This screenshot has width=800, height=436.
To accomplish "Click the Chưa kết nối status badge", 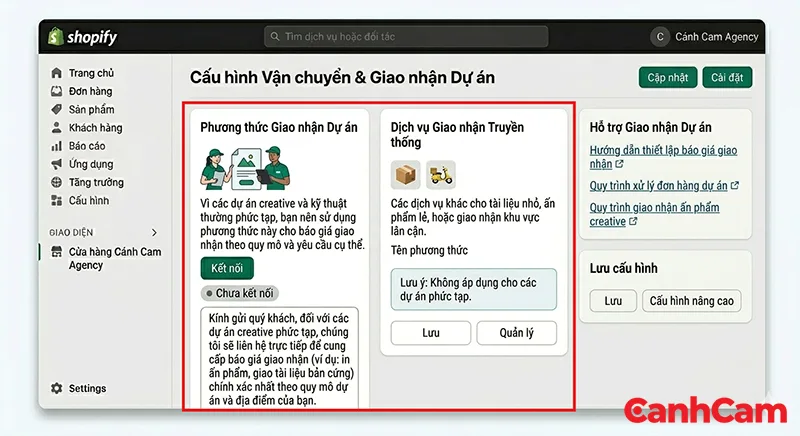I will click(239, 293).
